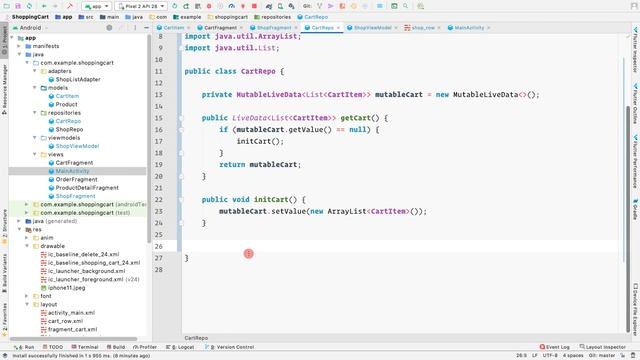Click the Git: master branch widget
Viewport: 640px width, 360px height.
click(x=602, y=356)
